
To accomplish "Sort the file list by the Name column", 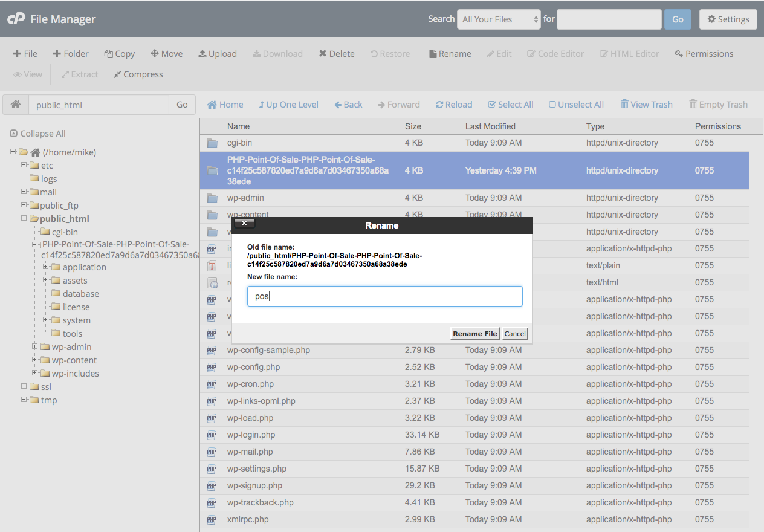I will click(238, 126).
